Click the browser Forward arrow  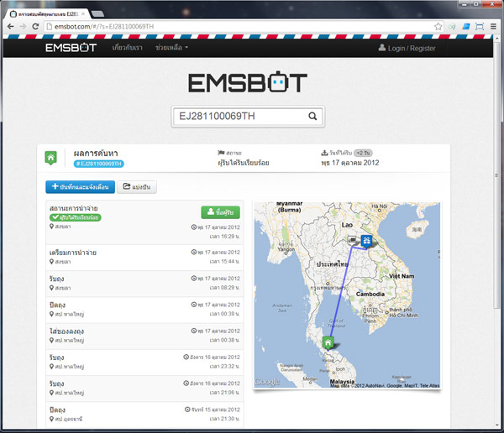pos(24,26)
